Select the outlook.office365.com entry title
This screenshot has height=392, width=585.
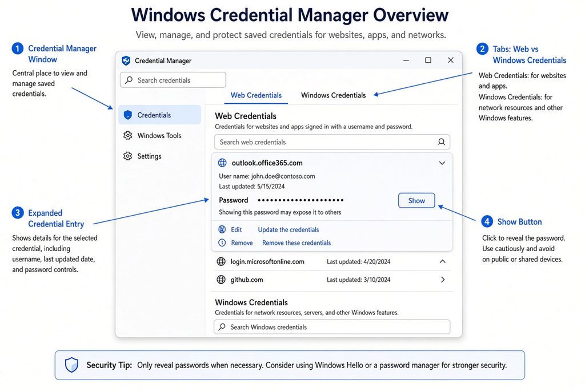(267, 163)
